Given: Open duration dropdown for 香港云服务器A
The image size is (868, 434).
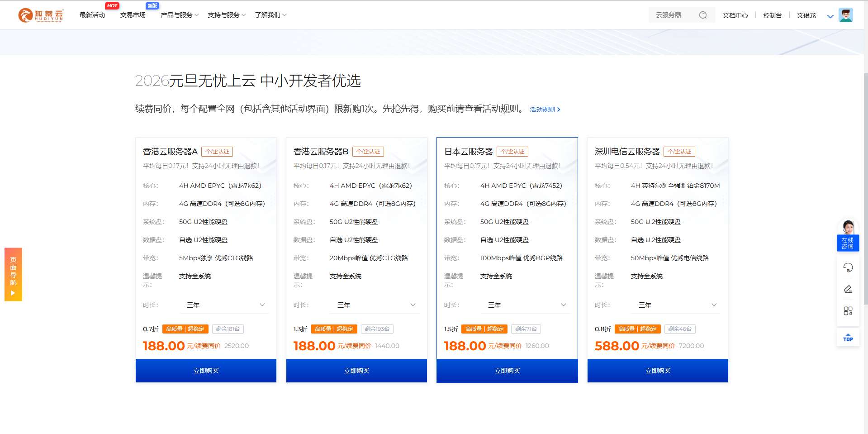Looking at the screenshot, I should point(224,305).
